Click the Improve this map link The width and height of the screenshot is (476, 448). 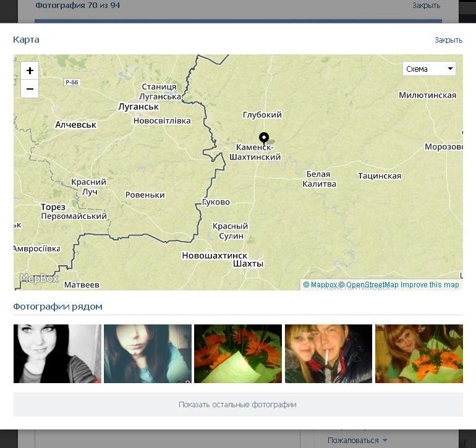(430, 285)
